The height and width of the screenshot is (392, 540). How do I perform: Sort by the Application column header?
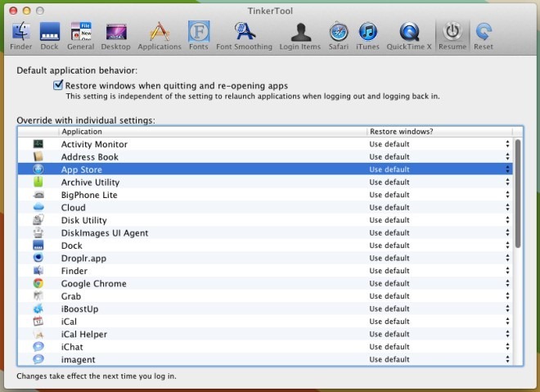(x=213, y=132)
